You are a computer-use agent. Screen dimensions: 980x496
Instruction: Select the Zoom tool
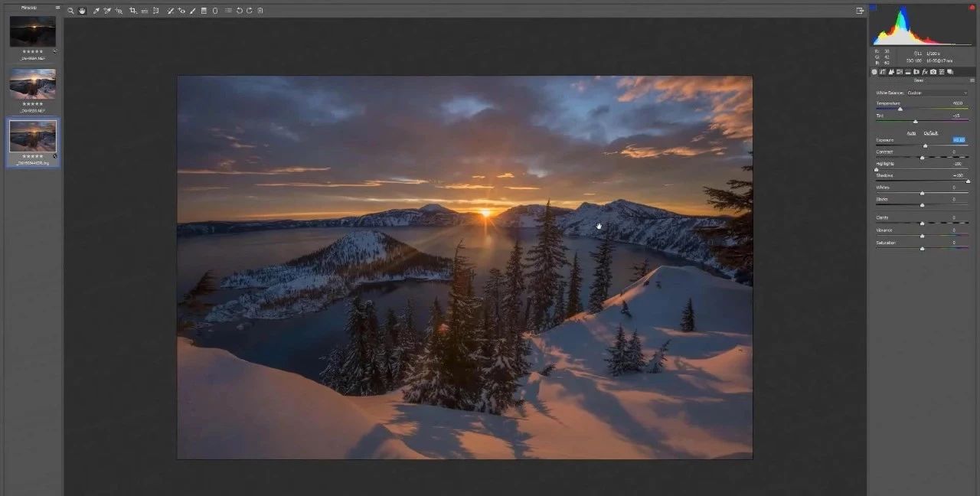[x=70, y=11]
